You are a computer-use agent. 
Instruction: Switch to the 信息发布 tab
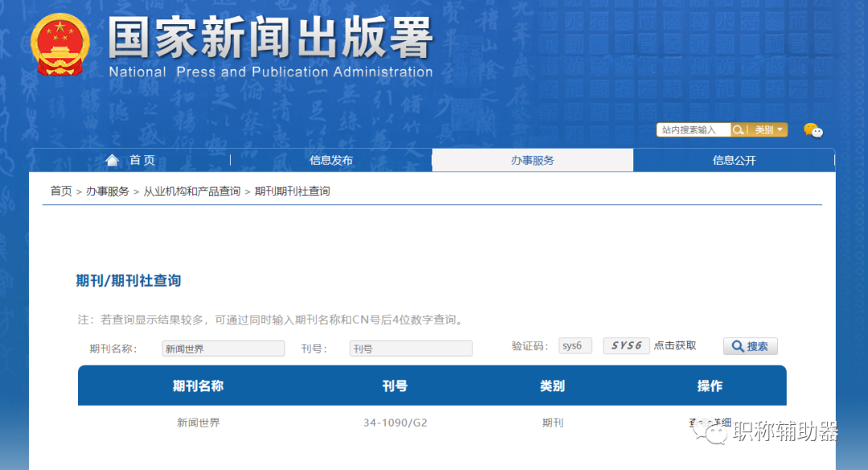(x=331, y=159)
